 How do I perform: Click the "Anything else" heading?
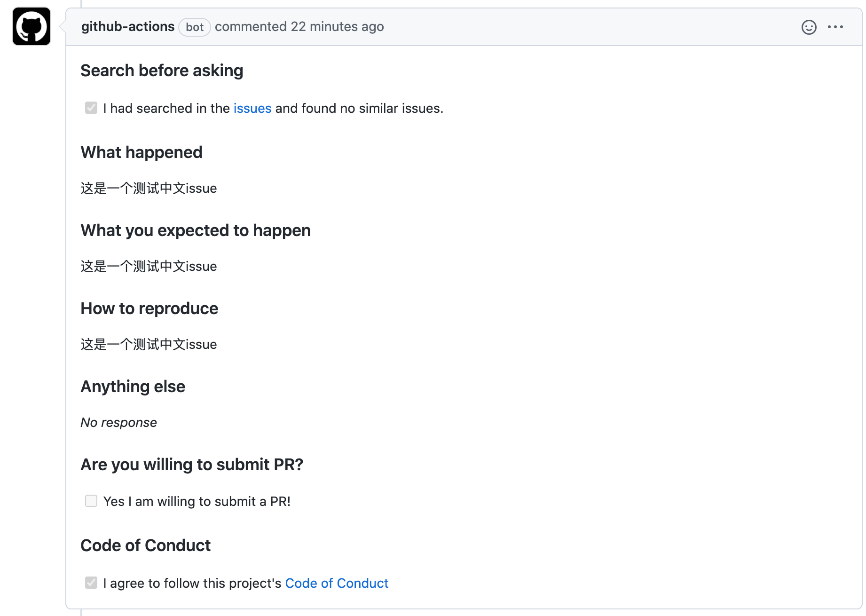(x=133, y=387)
